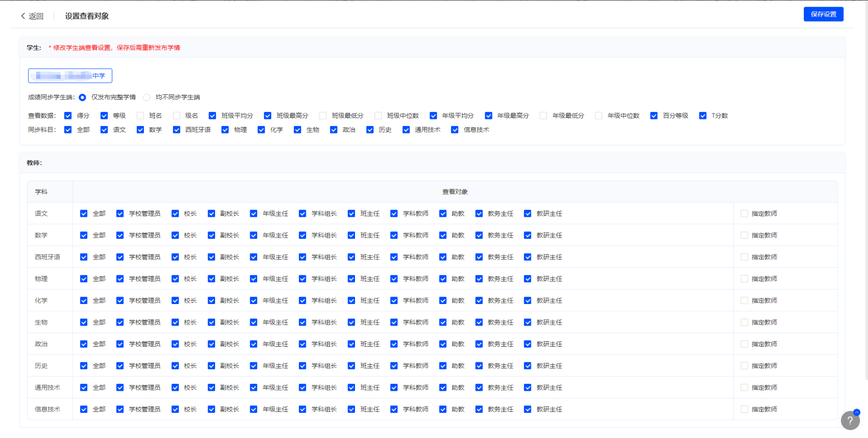Image resolution: width=868 pixels, height=438 pixels.
Task: Uncheck 全部 in the sync subjects row
Action: coord(68,130)
